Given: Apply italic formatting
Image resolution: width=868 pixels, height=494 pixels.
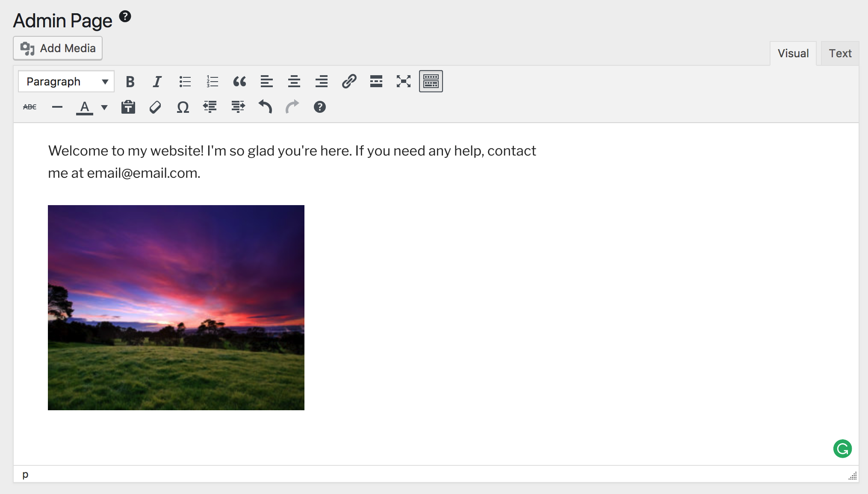Looking at the screenshot, I should point(157,82).
